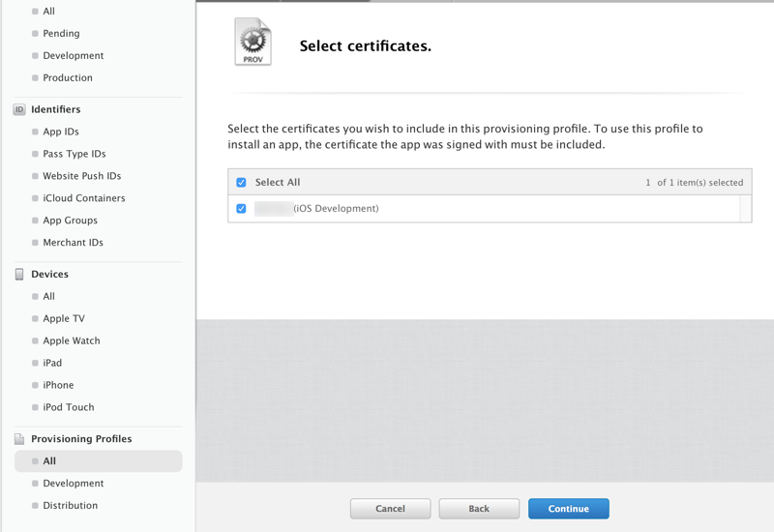Toggle the Select All checkbox
This screenshot has width=774, height=532.
tap(242, 182)
